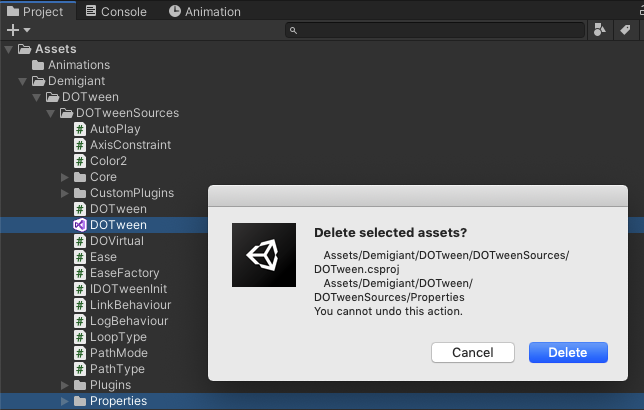The image size is (644, 410).
Task: Click Delete in the dialog
Action: coord(568,352)
